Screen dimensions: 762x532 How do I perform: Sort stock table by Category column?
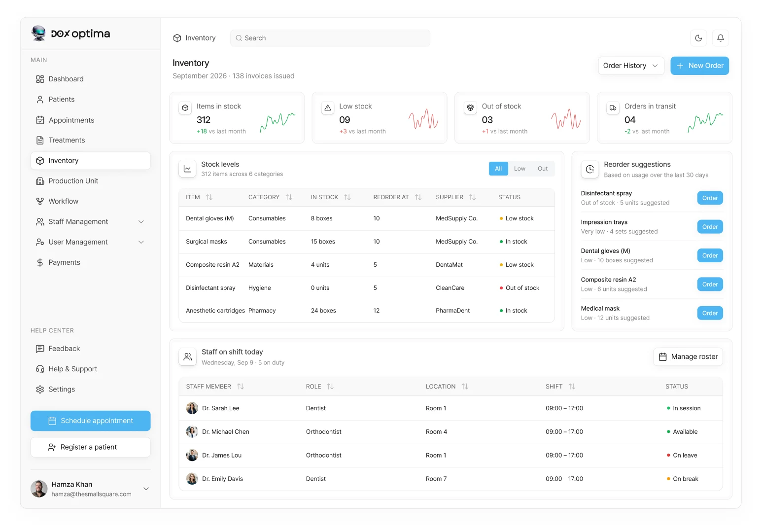289,197
